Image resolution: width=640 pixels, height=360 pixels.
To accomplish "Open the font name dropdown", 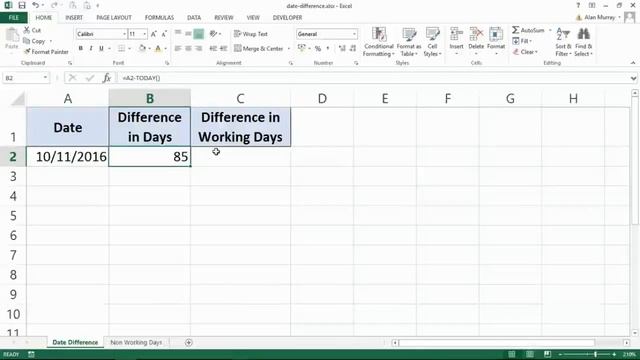I will pos(124,34).
